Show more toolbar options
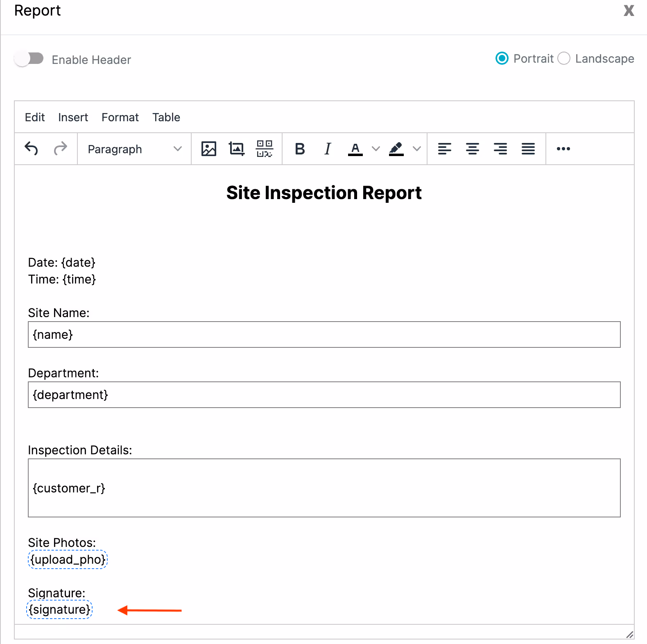647x644 pixels. coord(563,149)
